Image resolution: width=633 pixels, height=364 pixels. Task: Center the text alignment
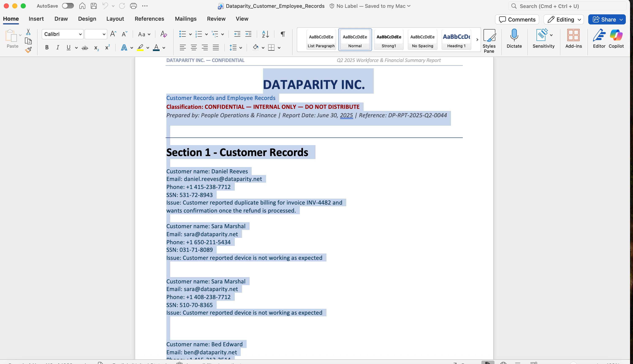[x=194, y=47]
